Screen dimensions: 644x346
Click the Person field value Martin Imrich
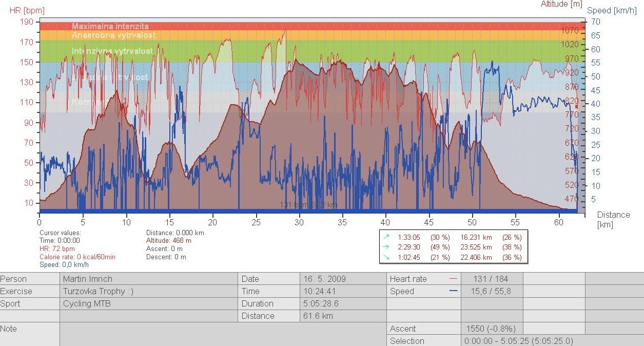(86, 279)
